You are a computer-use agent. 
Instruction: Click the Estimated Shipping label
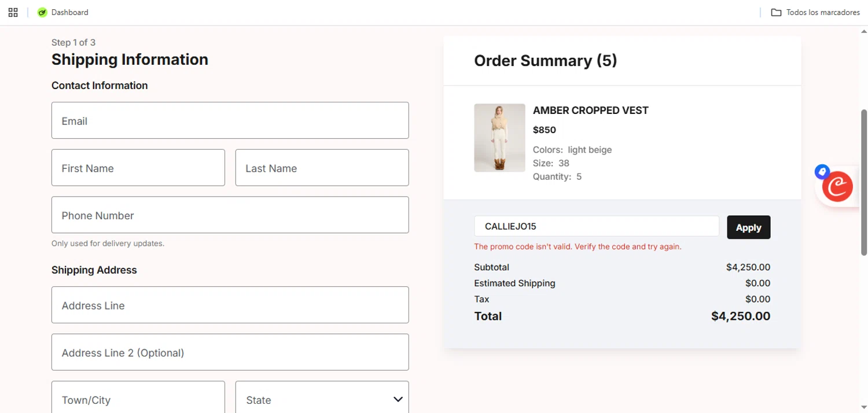pyautogui.click(x=514, y=283)
